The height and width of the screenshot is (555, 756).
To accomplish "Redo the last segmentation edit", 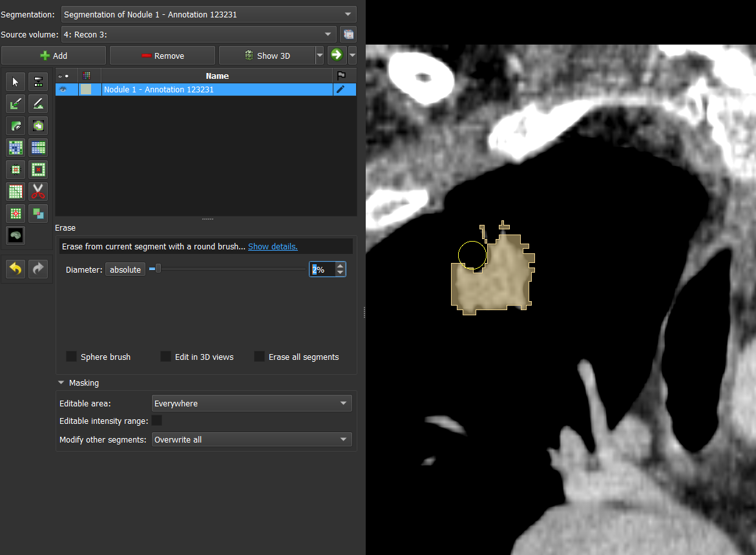I will (37, 269).
